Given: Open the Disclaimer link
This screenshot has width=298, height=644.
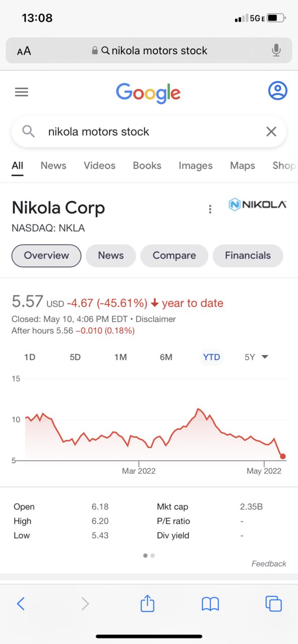Looking at the screenshot, I should point(156,319).
